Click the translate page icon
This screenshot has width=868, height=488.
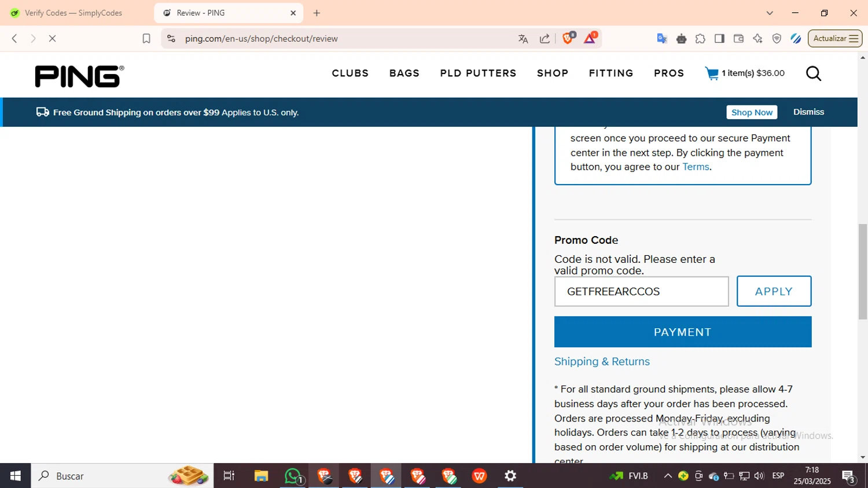pos(523,39)
